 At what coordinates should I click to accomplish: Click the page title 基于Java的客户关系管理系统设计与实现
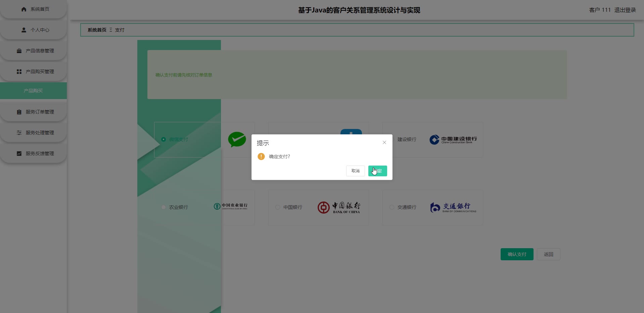(x=359, y=10)
